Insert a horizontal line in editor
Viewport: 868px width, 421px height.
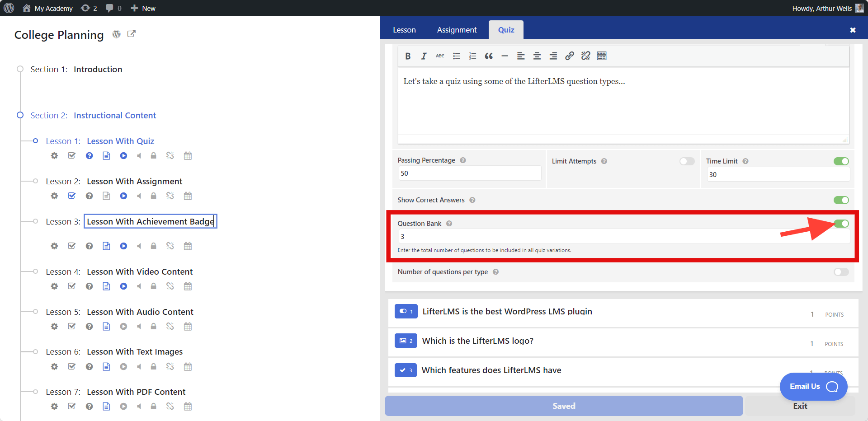(505, 56)
